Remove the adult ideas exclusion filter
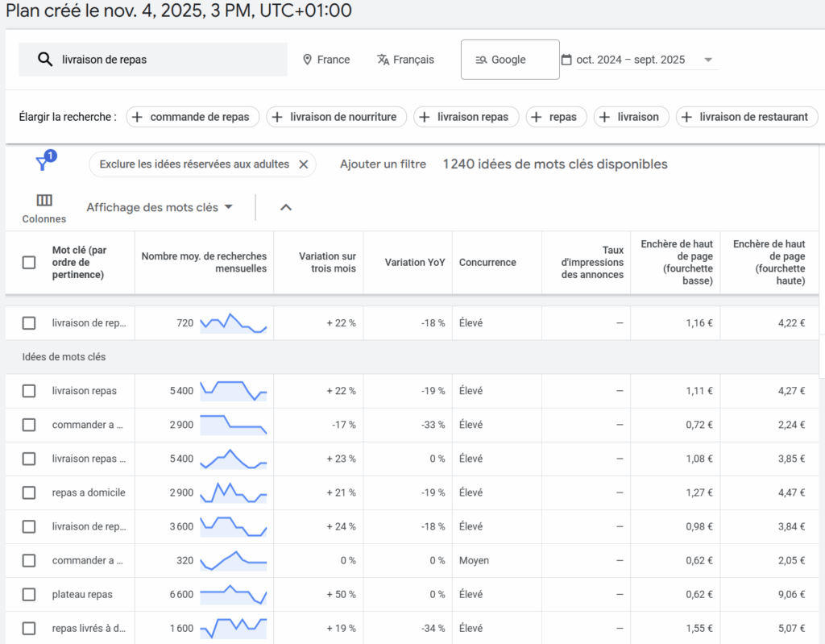This screenshot has height=644, width=825. coord(304,164)
